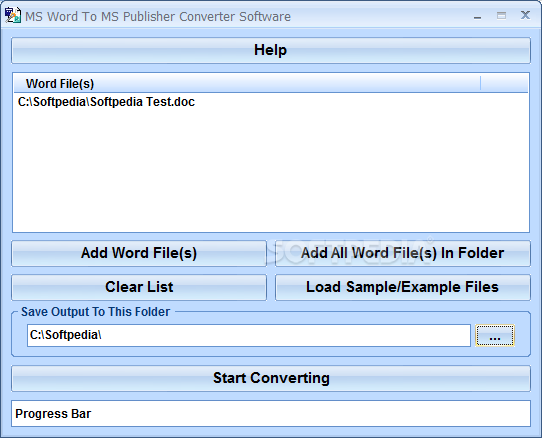Viewport: 542px width, 438px height.
Task: Maximize the converter window
Action: tap(502, 16)
